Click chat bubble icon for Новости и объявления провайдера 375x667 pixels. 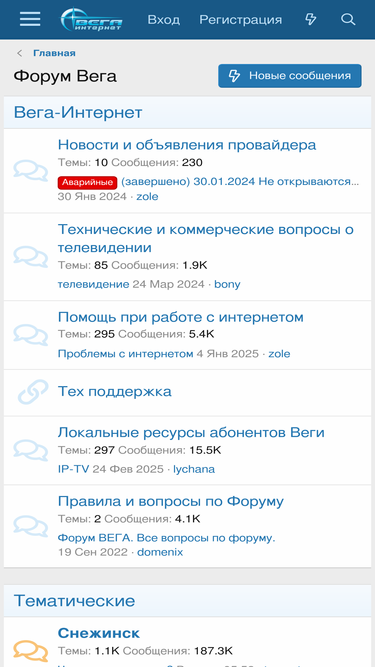30,171
